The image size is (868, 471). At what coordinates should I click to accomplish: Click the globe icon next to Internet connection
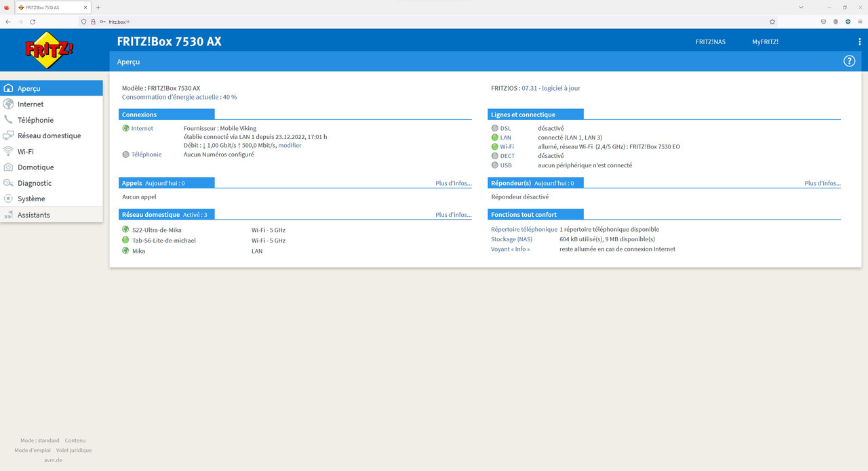[x=126, y=128]
